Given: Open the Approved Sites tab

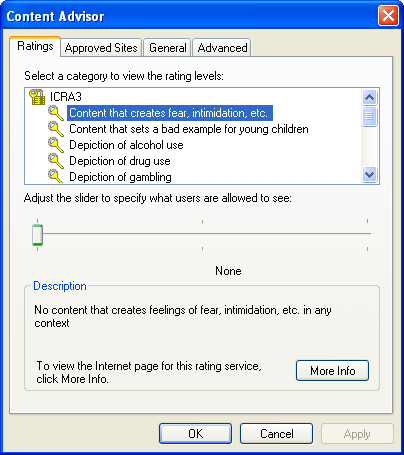Looking at the screenshot, I should (101, 48).
